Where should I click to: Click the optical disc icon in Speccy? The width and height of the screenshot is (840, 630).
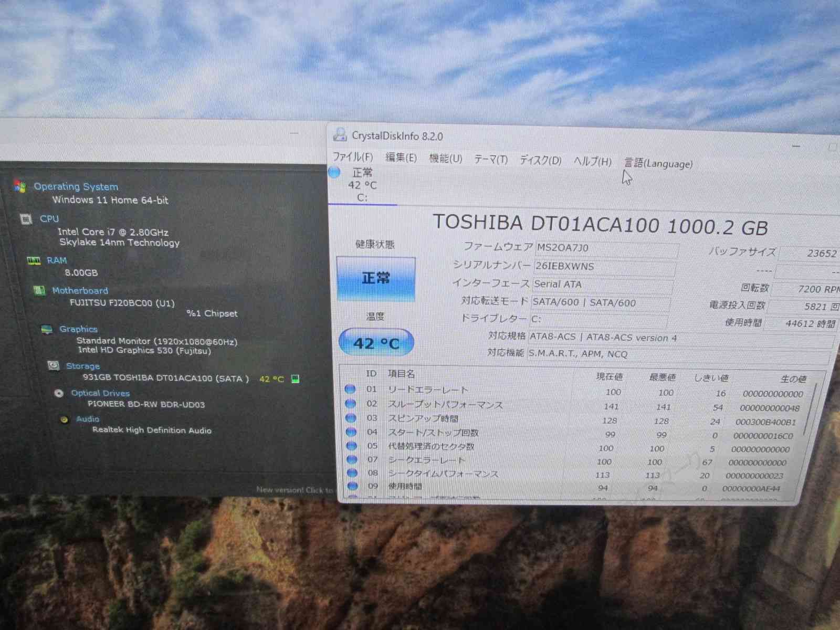pyautogui.click(x=59, y=393)
